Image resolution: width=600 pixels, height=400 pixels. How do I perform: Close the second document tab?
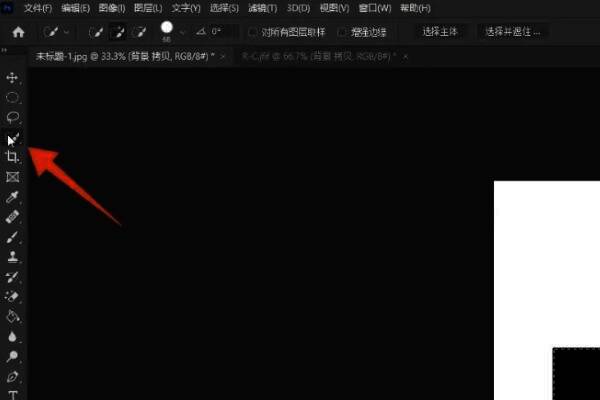405,57
